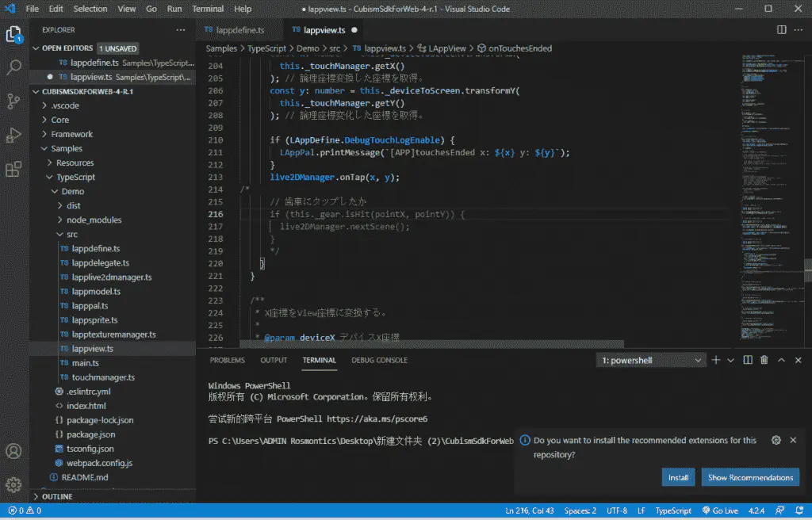The image size is (812, 520).
Task: Open the new terminal launch profile dropdown
Action: [x=730, y=360]
